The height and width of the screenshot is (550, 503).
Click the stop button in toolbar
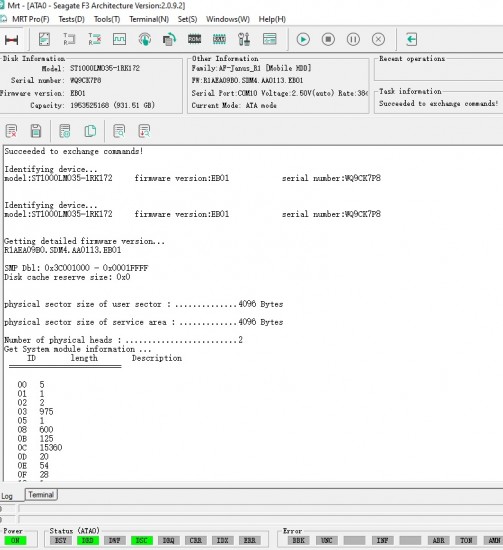click(x=328, y=39)
